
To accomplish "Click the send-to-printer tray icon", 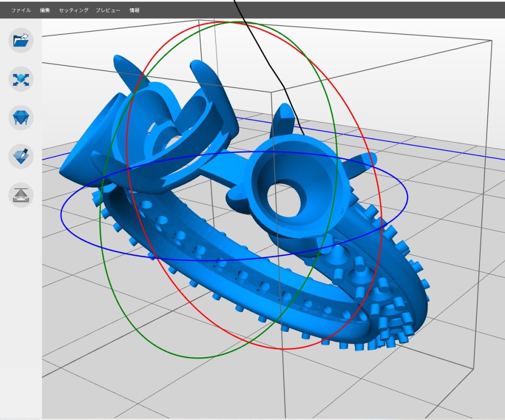I will pos(21,195).
